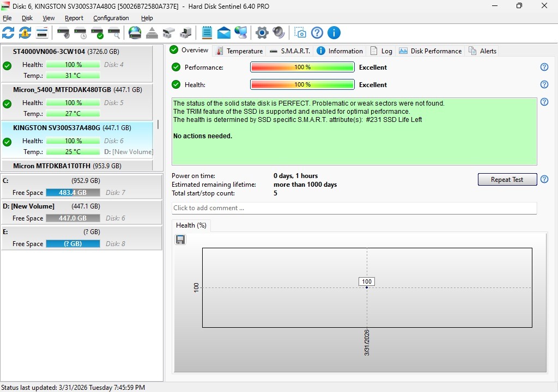Screen dimensions: 558x392
Task: Switch to the Disk Performance tab
Action: click(430, 51)
